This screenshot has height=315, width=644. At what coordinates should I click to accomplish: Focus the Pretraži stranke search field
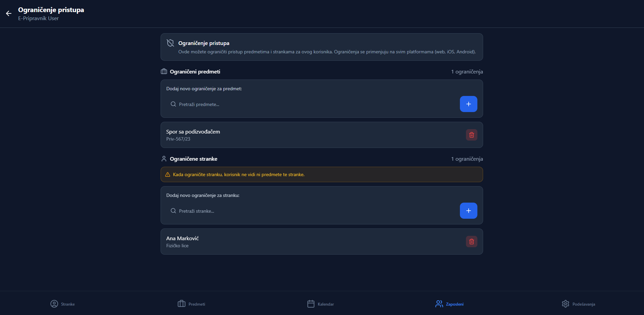point(312,211)
